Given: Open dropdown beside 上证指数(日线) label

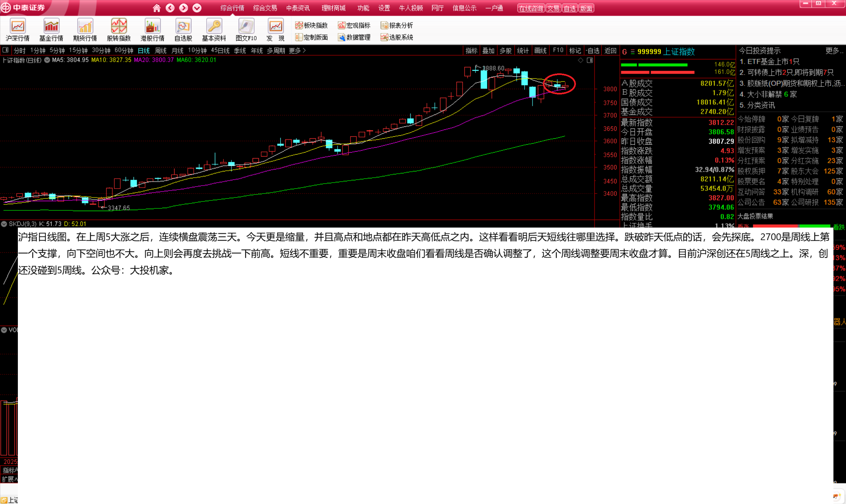Looking at the screenshot, I should coord(47,60).
